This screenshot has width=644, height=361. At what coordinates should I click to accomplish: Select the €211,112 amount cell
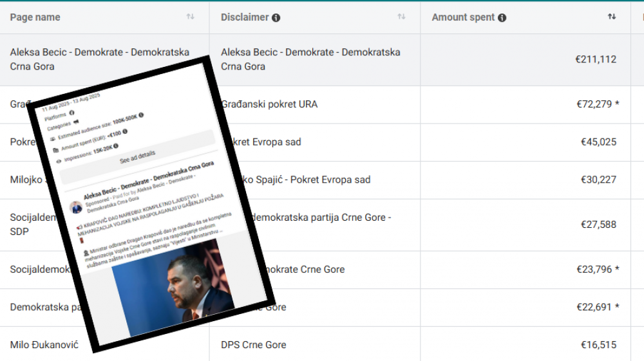pyautogui.click(x=596, y=59)
